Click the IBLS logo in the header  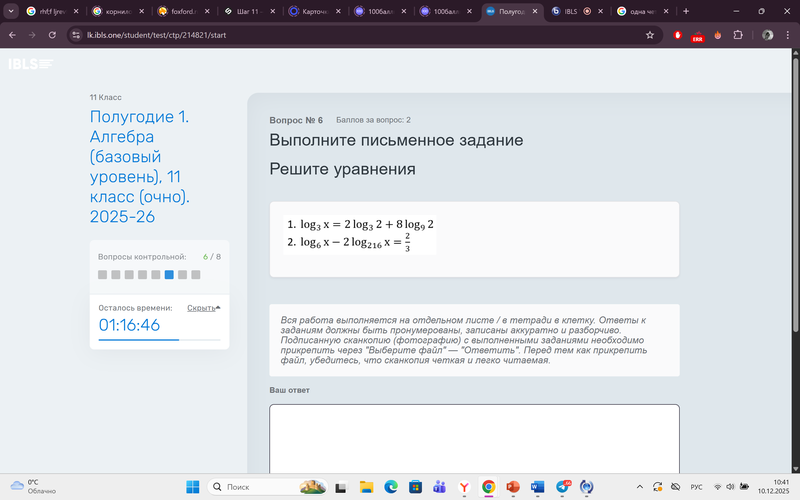point(30,64)
